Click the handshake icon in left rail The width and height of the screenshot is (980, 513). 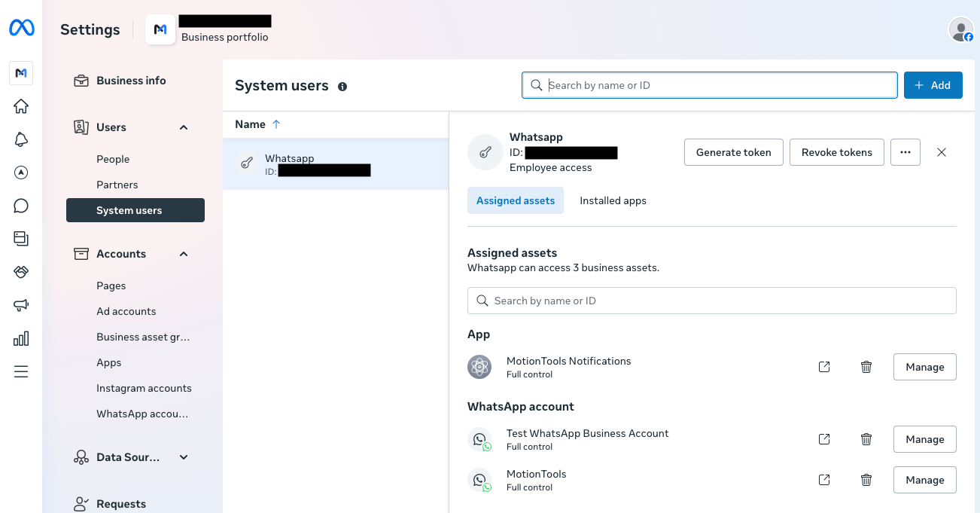(21, 272)
